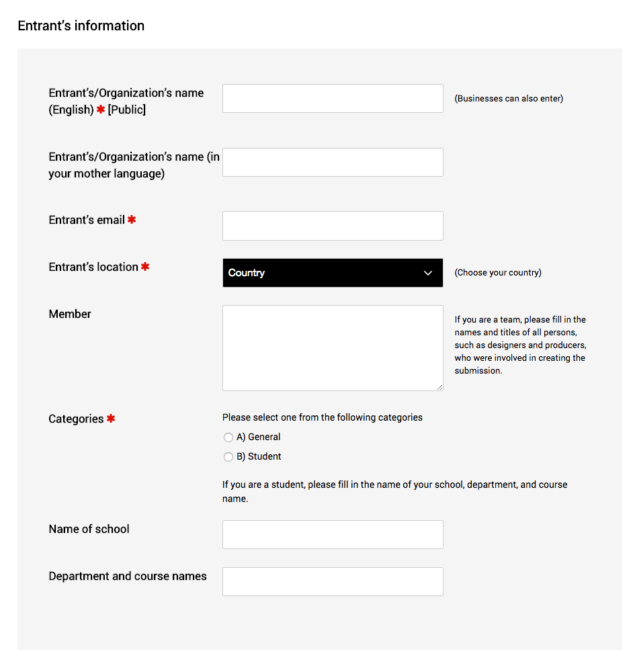The height and width of the screenshot is (672, 635).
Task: Click the red asterisk beside Entrant's location
Action: click(x=145, y=267)
